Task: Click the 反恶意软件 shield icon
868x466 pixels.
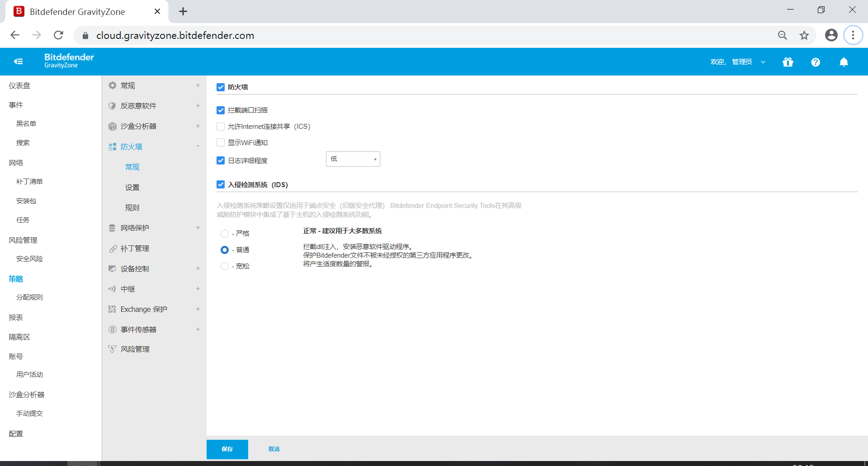Action: [112, 106]
